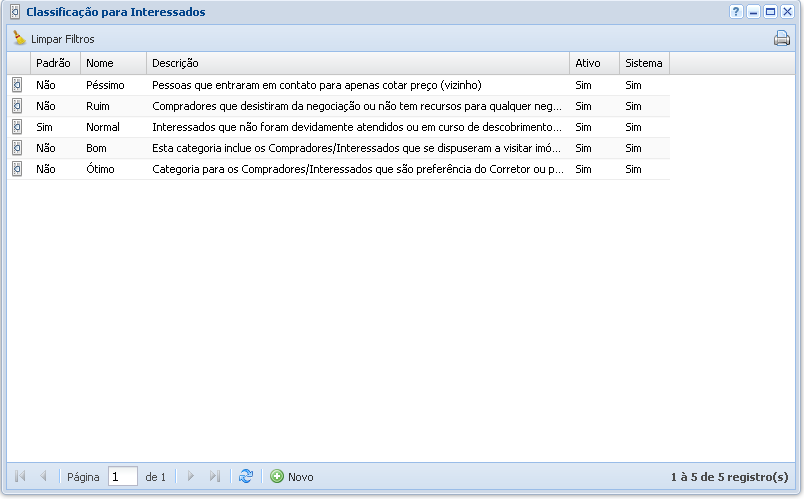Sort by the Padrão column header
804x499 pixels.
coord(54,63)
